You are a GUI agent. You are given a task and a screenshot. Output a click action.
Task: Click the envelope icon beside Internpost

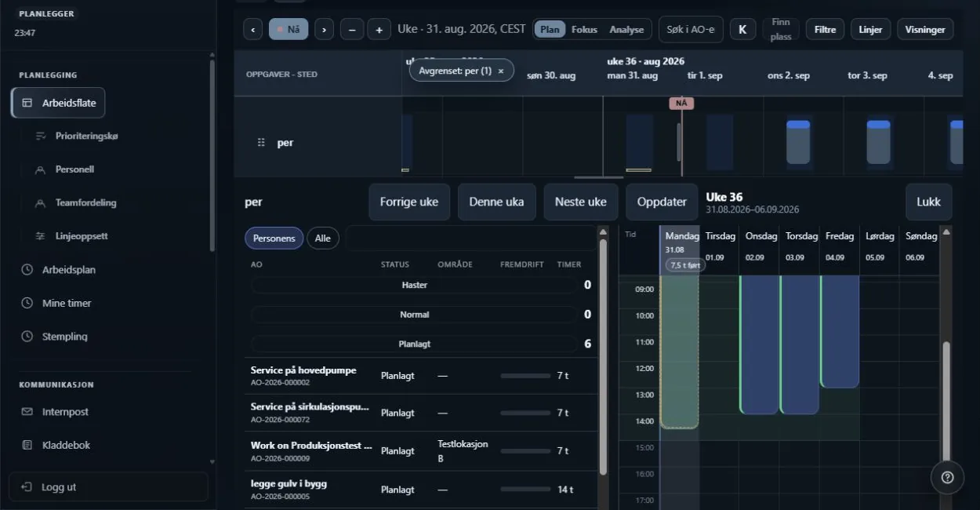tap(27, 412)
